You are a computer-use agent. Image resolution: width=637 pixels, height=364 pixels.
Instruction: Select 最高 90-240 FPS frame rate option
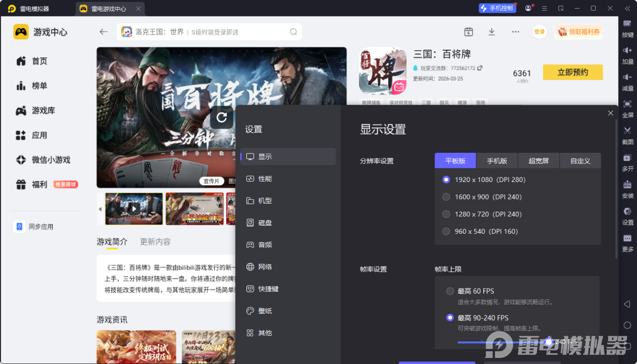coord(450,318)
